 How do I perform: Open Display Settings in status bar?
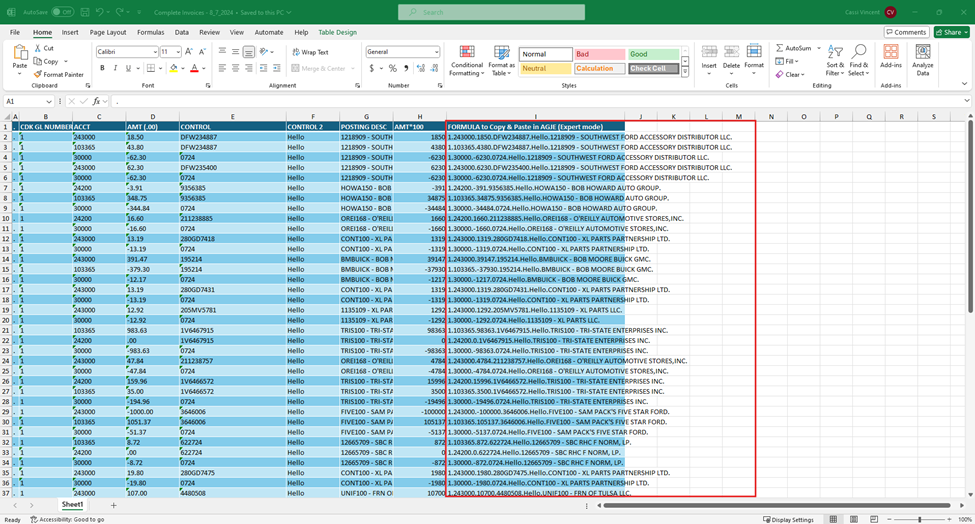[788, 520]
